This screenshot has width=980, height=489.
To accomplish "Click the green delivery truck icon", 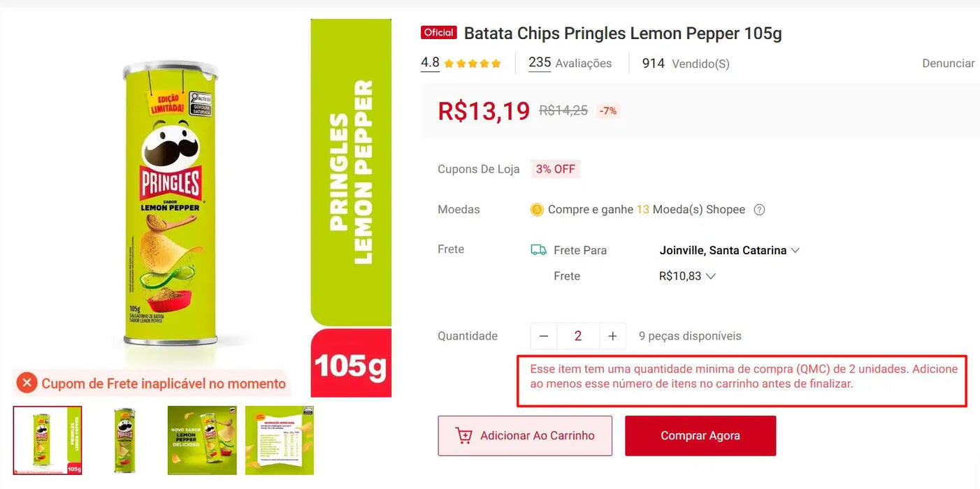I will 538,250.
